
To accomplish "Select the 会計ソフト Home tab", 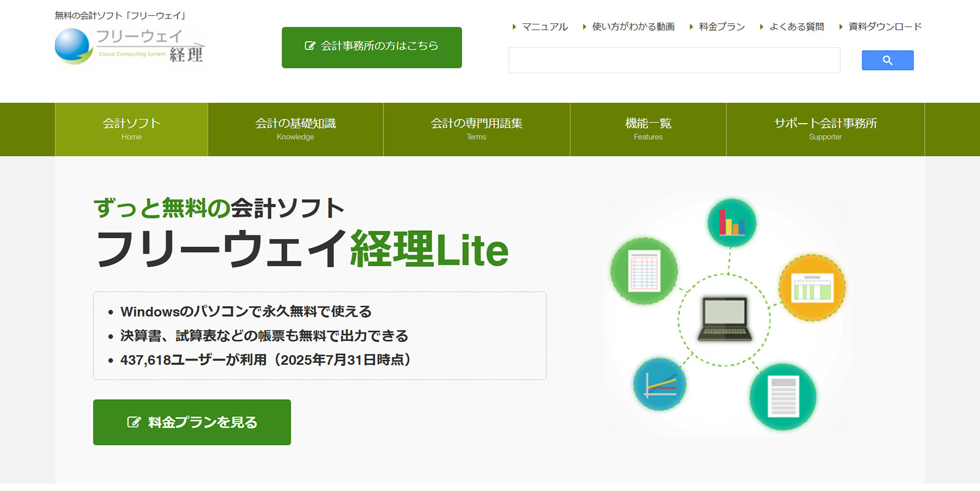I will coord(131,129).
